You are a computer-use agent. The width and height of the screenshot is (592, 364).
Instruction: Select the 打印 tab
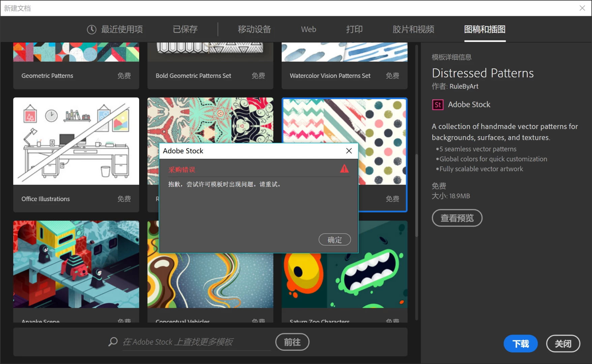tap(354, 29)
